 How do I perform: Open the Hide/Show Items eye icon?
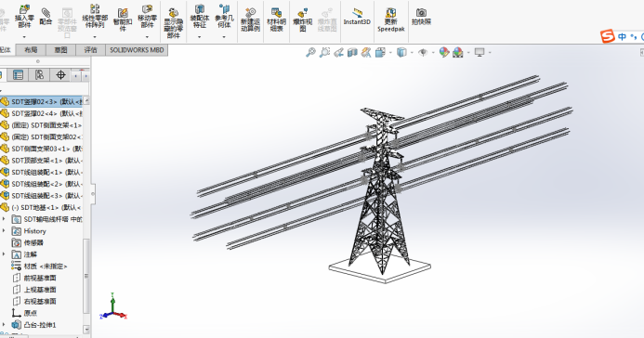[x=423, y=53]
